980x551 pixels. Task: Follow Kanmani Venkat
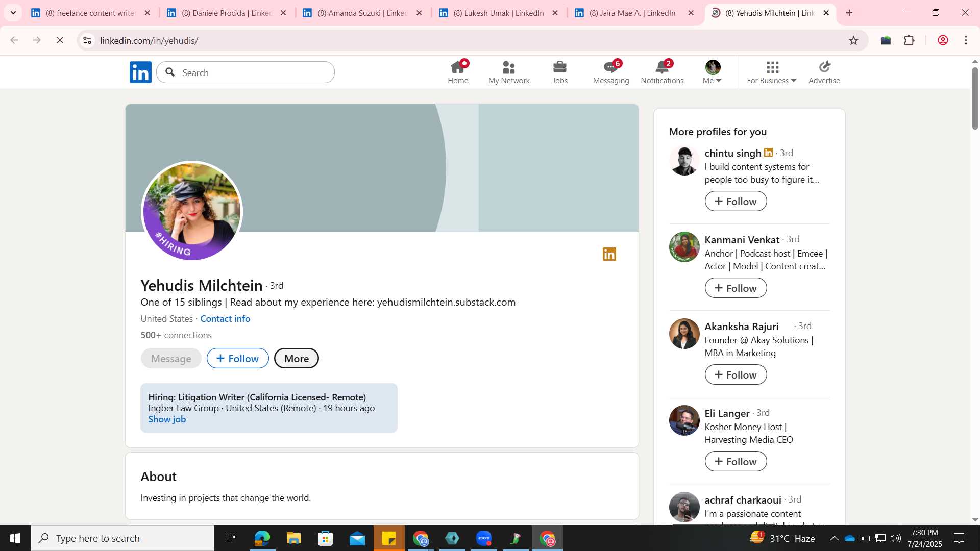[736, 288]
